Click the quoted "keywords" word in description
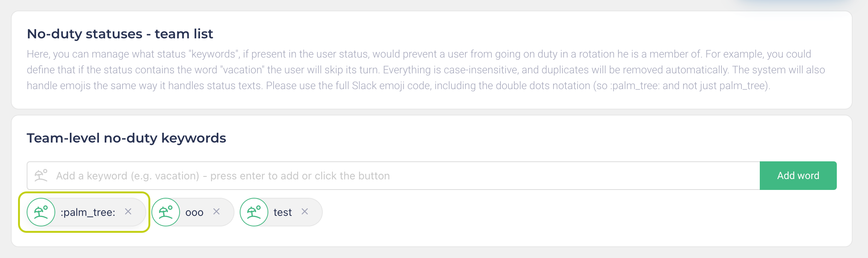Viewport: 868px width, 258px height. tap(213, 54)
